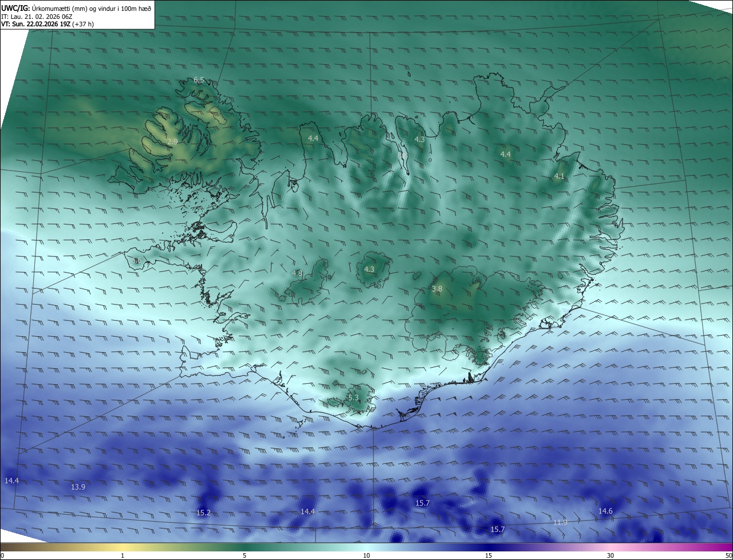Image resolution: width=733 pixels, height=560 pixels.
Task: Click the colorbar tick label 1
Action: click(x=123, y=556)
